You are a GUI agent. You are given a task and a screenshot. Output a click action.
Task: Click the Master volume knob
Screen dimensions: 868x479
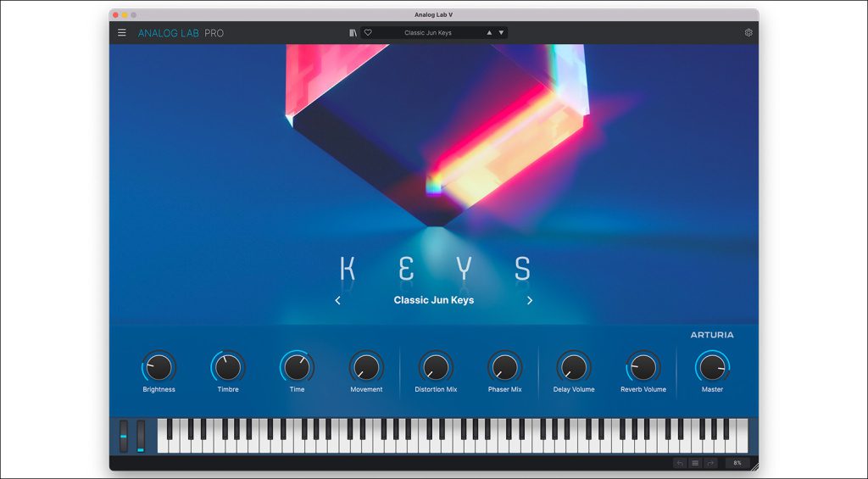pos(712,367)
